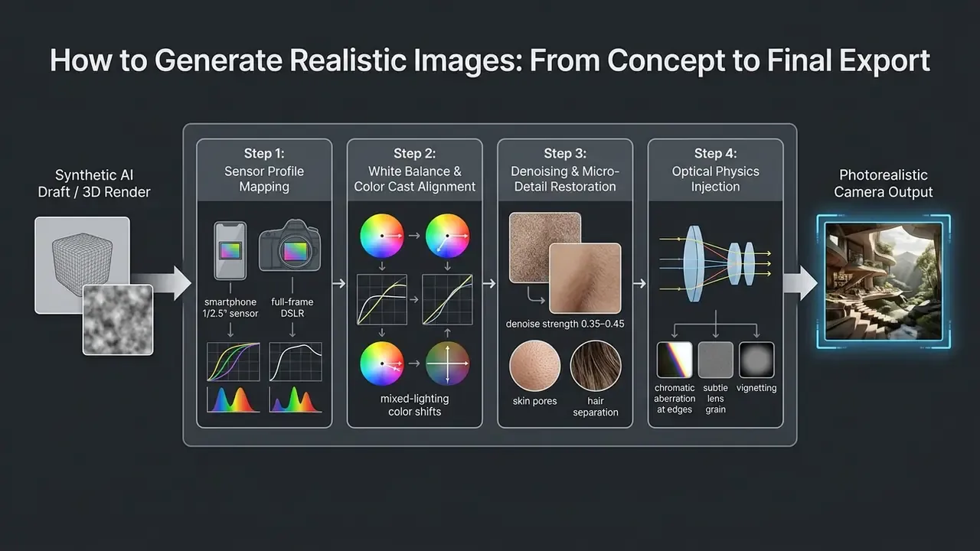The image size is (980, 551).
Task: Open the photorealistic camera output image
Action: [884, 281]
